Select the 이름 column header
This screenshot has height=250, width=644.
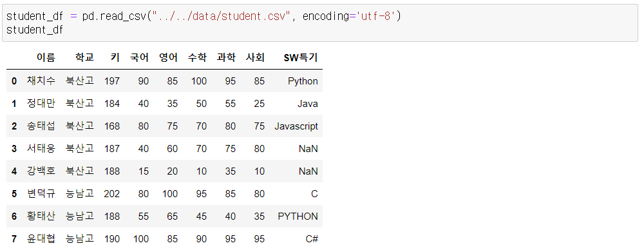click(46, 57)
